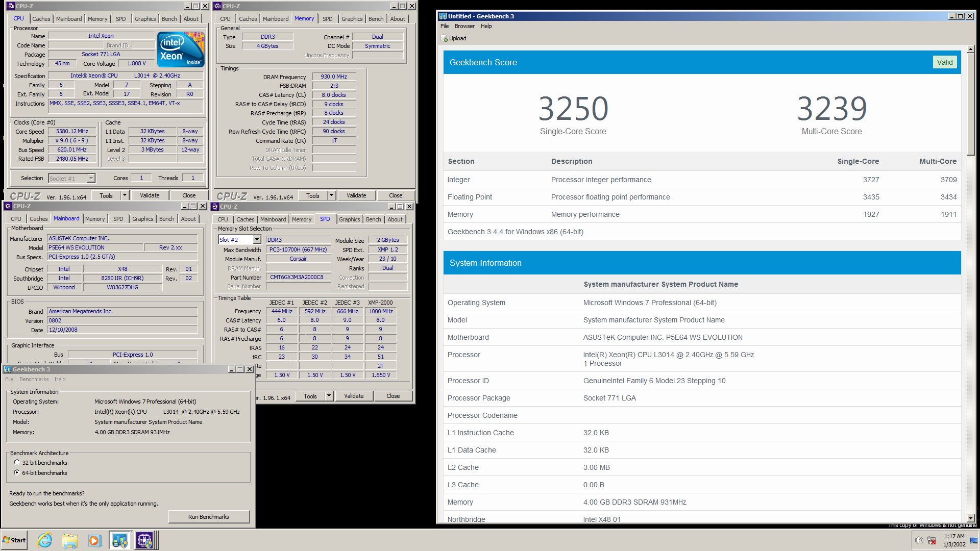
Task: Open the disconnected network tray icon
Action: [x=932, y=540]
